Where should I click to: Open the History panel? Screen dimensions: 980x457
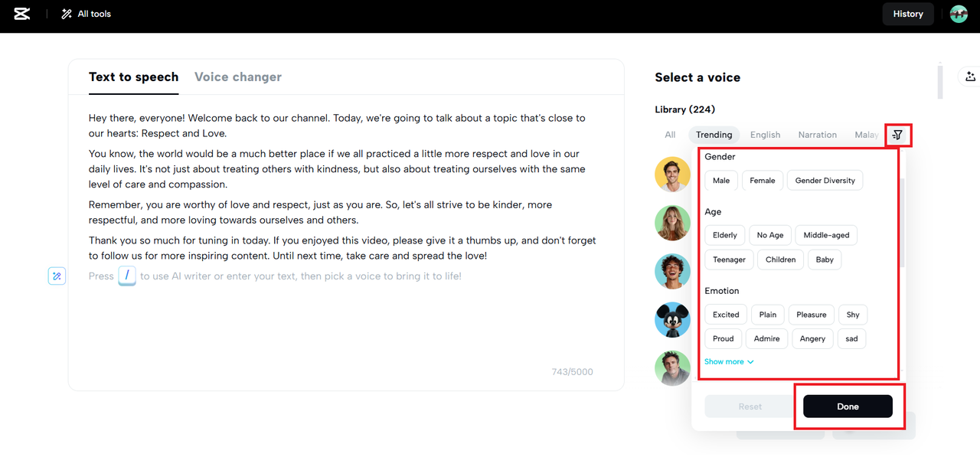(x=908, y=14)
